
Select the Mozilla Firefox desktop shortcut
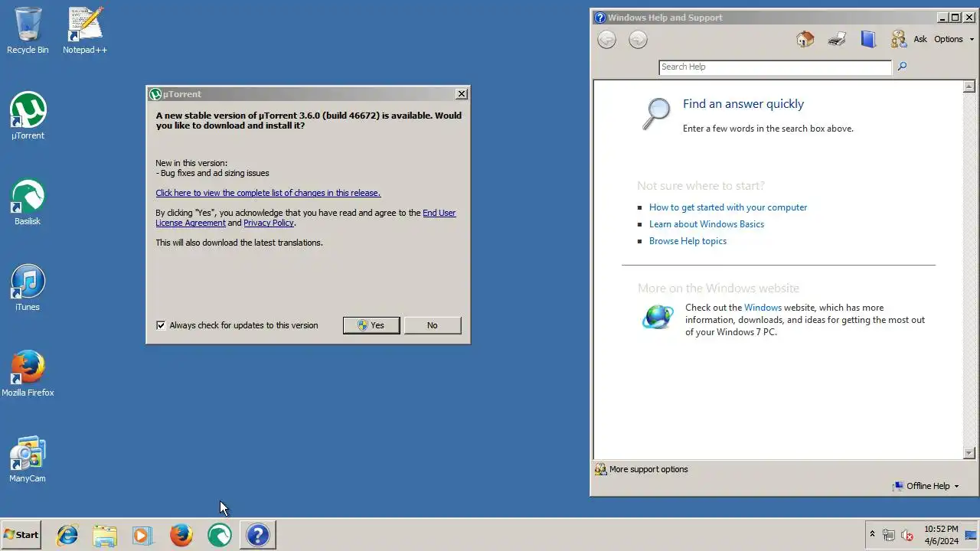tap(28, 373)
